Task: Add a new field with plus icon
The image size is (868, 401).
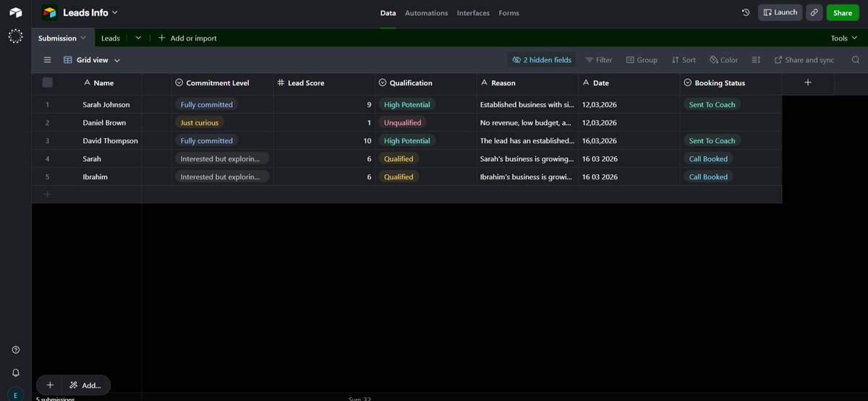Action: click(x=808, y=82)
